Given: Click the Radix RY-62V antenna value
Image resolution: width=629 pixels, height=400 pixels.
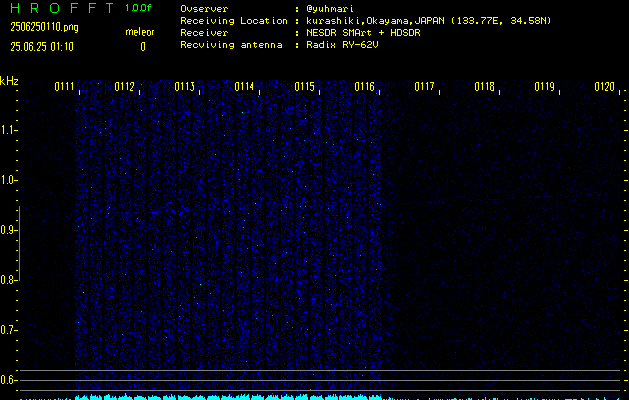Looking at the screenshot, I should pos(342,45).
